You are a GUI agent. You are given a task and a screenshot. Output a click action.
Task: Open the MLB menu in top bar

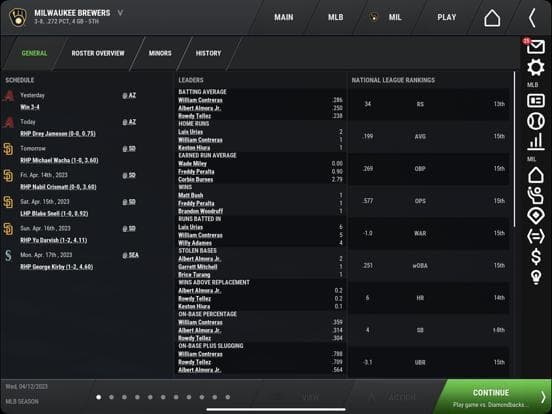(335, 17)
